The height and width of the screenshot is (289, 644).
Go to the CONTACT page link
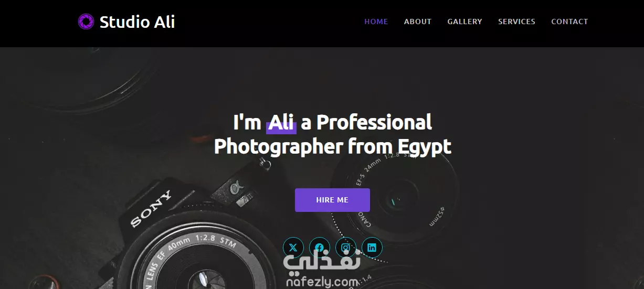pyautogui.click(x=569, y=22)
